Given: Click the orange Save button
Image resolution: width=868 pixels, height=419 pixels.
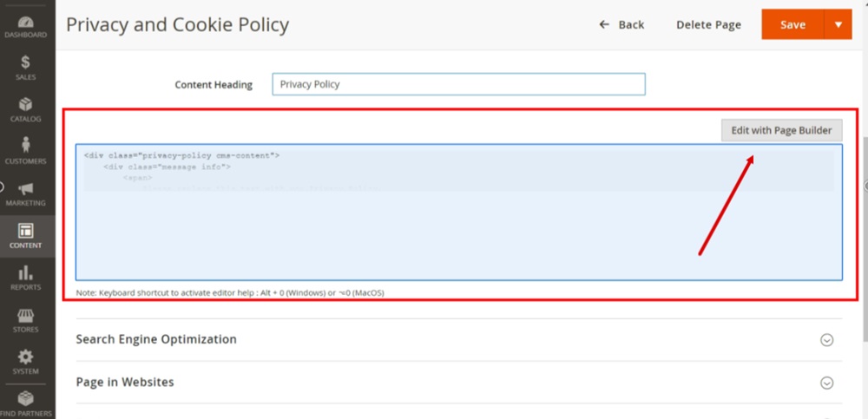Looking at the screenshot, I should tap(792, 24).
